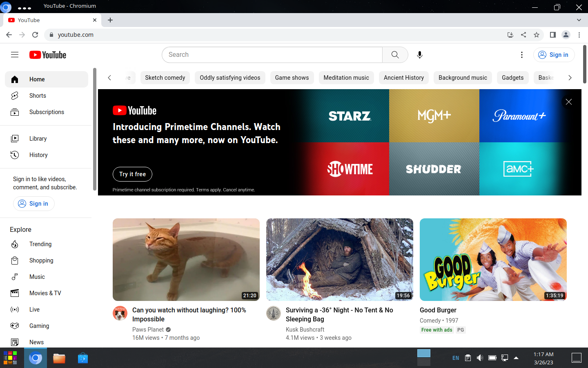Click Sign in button in sidebar
This screenshot has width=588, height=368.
pos(34,204)
